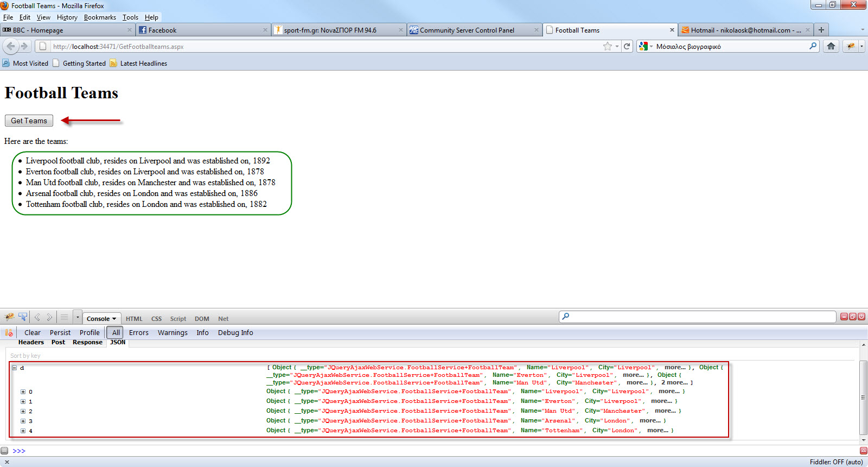Select the All console filter
868x467 pixels.
click(116, 332)
